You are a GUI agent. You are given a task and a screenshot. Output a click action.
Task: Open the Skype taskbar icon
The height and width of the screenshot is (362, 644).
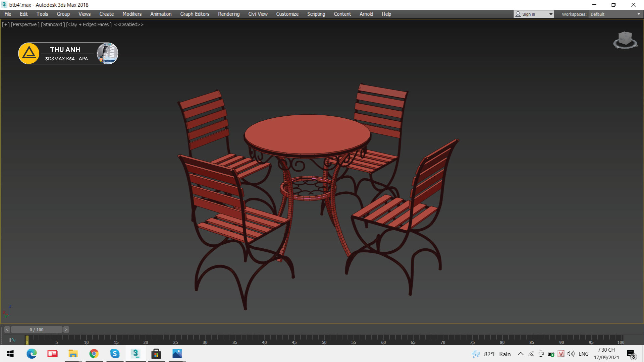point(115,354)
